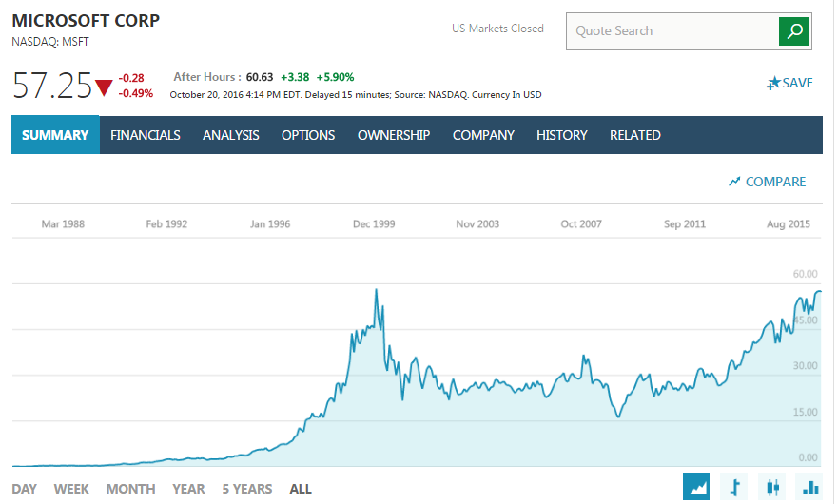Screen dimensions: 838x504
Task: Open the OPTIONS tab
Action: click(308, 135)
